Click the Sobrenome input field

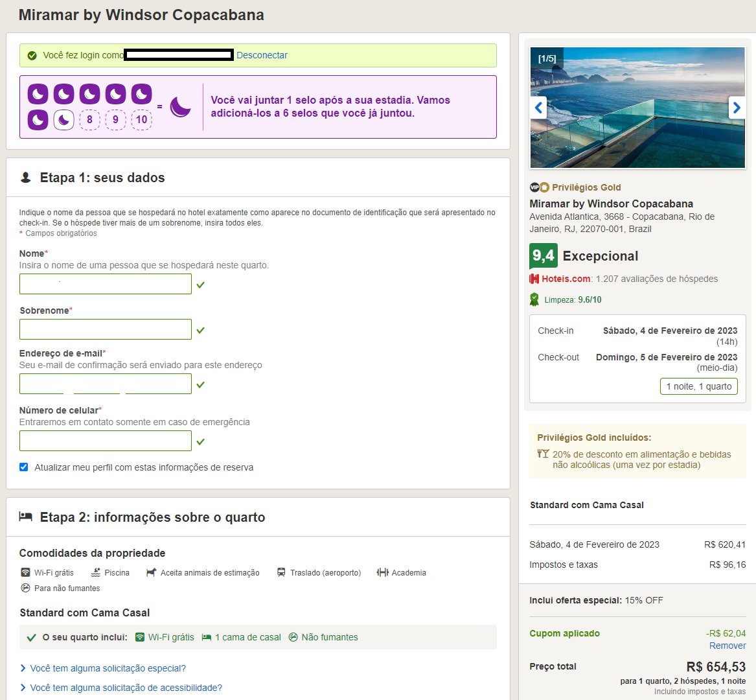pos(106,329)
